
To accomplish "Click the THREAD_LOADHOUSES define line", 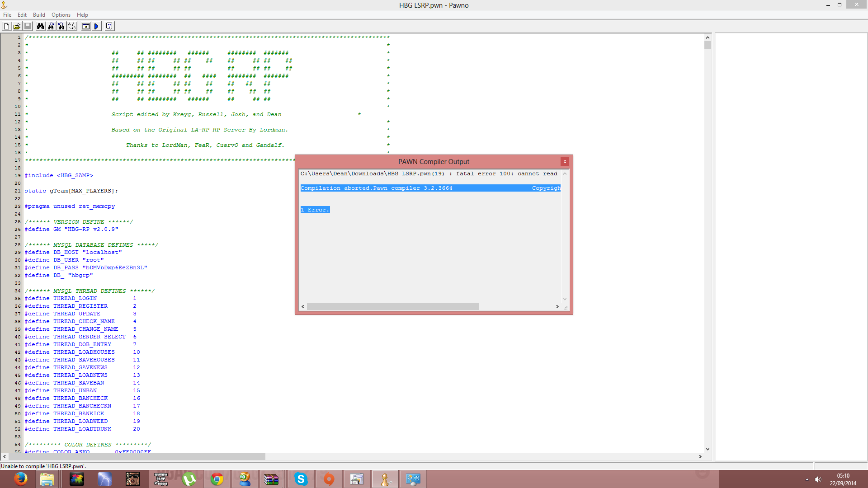I will (x=82, y=352).
